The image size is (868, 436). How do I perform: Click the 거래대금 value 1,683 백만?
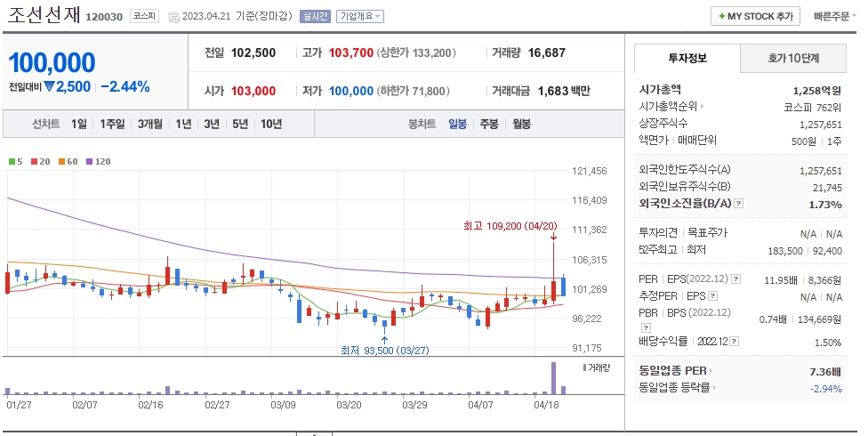[564, 91]
